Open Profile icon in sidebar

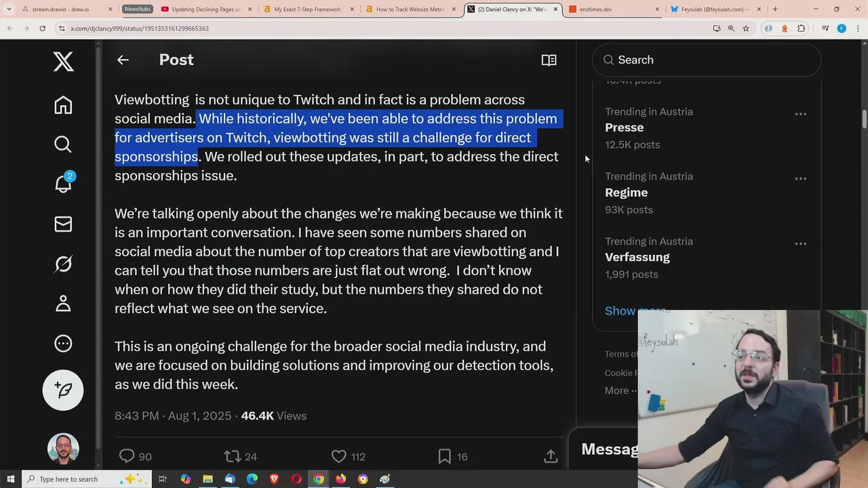coord(63,303)
